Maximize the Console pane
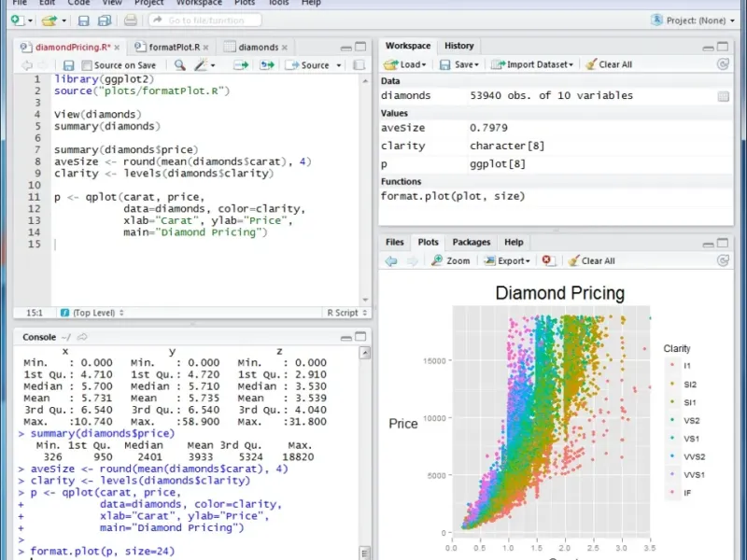This screenshot has width=747, height=560. [x=360, y=337]
